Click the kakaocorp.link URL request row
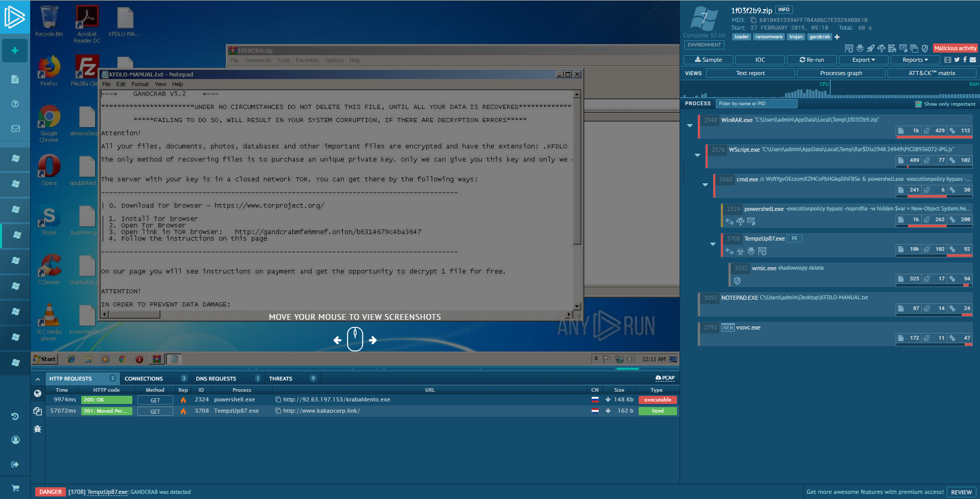This screenshot has width=980, height=499. (x=361, y=411)
